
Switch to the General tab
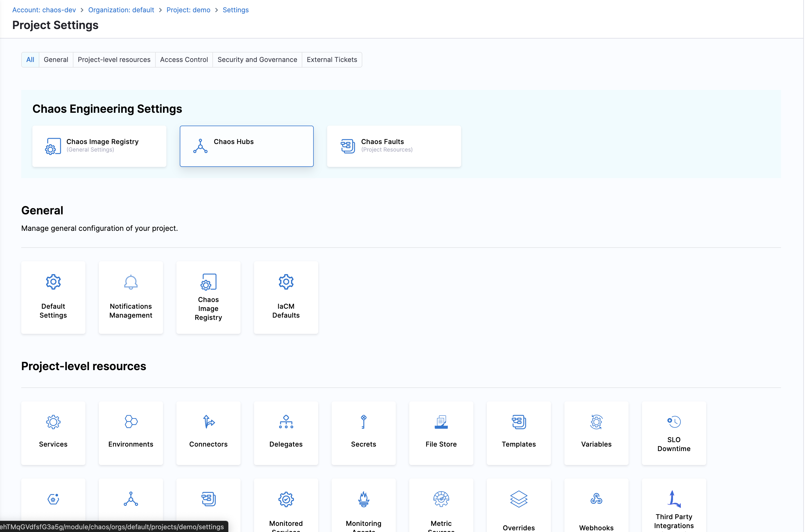point(56,60)
